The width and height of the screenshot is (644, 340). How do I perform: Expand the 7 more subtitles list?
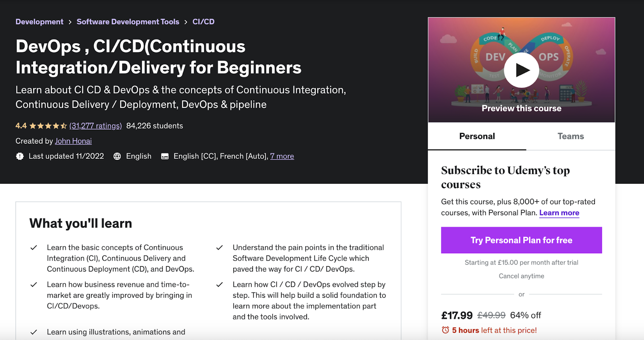tap(282, 156)
